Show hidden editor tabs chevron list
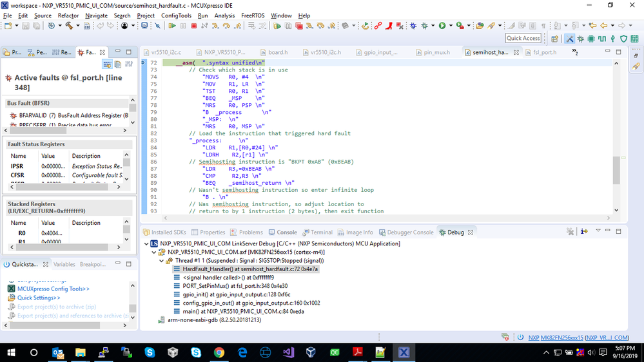This screenshot has width=644, height=362. pyautogui.click(x=575, y=52)
